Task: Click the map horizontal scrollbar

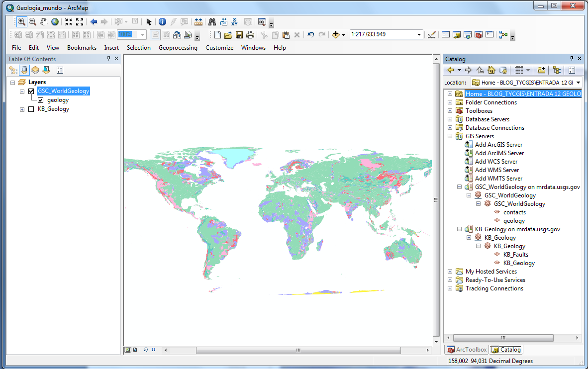Action: (x=298, y=350)
